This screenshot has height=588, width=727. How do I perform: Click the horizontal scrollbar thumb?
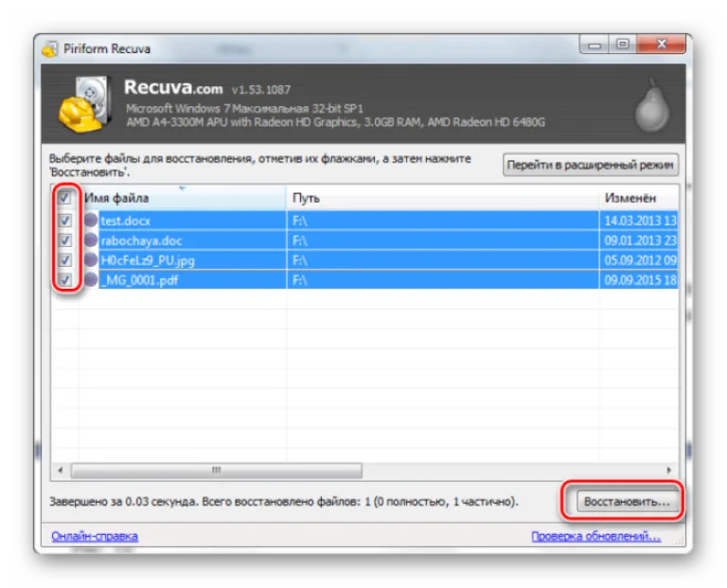(217, 471)
